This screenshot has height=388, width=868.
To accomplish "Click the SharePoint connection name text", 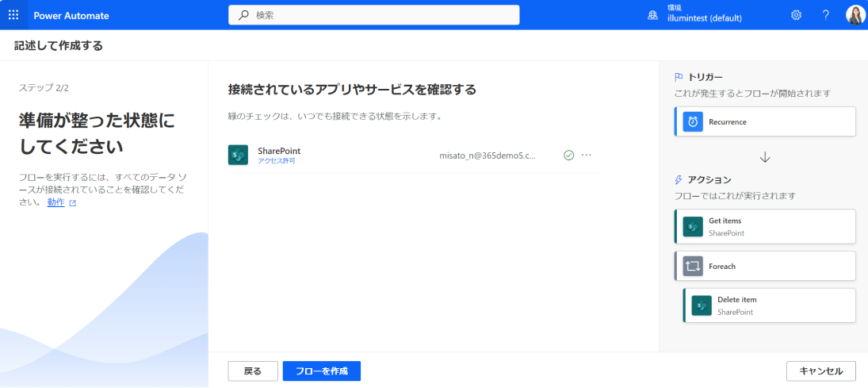I will click(279, 151).
